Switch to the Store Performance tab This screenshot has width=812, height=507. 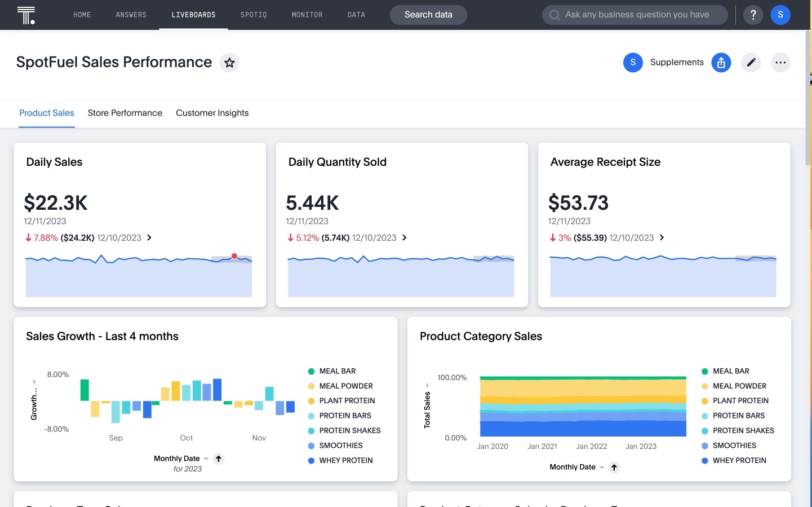pos(125,113)
